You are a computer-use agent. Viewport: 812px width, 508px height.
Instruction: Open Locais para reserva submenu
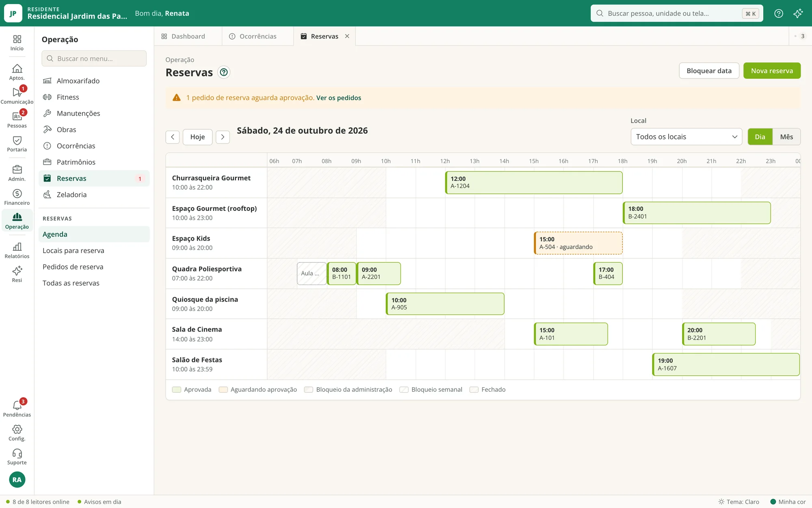pyautogui.click(x=94, y=251)
